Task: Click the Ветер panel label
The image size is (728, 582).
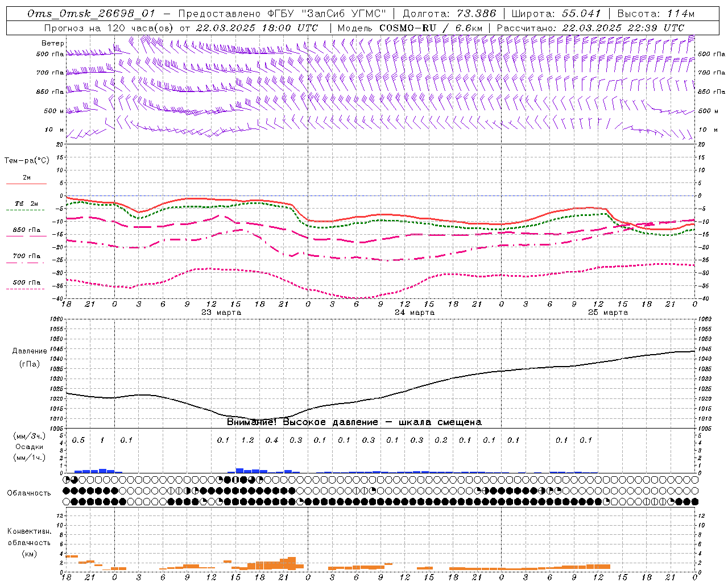Action: (x=53, y=43)
